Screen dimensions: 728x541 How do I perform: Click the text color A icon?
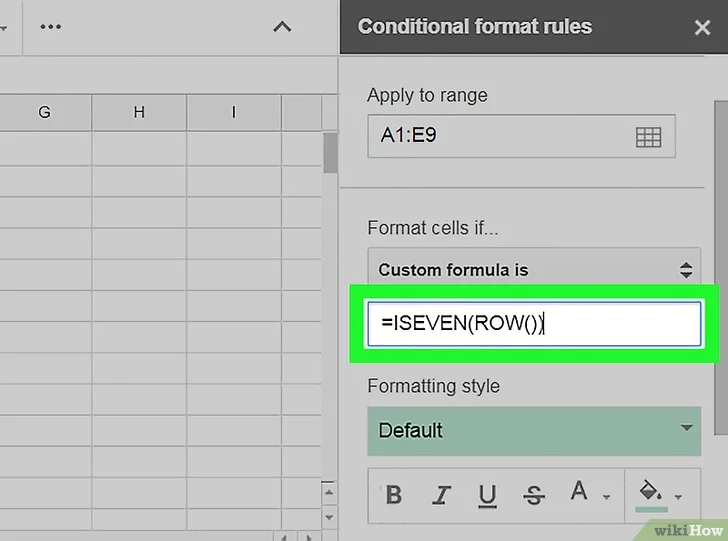[x=578, y=493]
